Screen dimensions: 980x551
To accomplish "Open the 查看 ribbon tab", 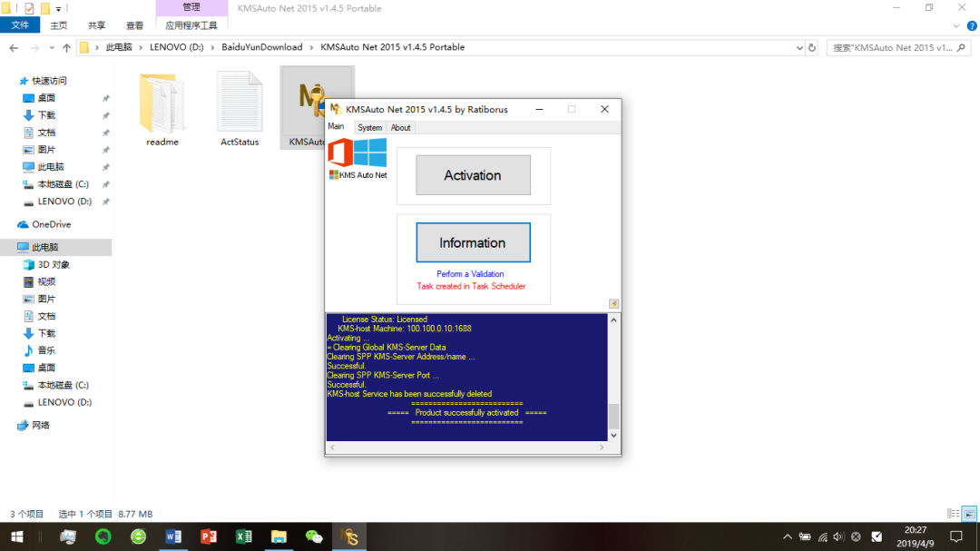I will [134, 25].
